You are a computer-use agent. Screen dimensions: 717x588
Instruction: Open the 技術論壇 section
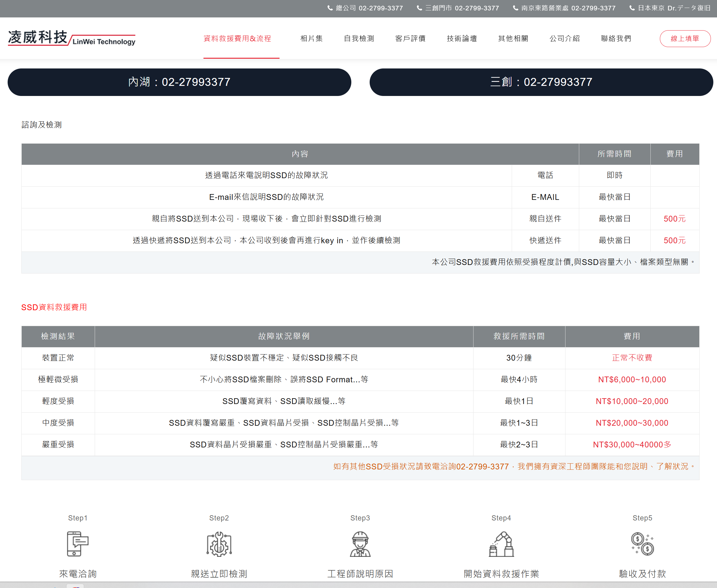461,39
